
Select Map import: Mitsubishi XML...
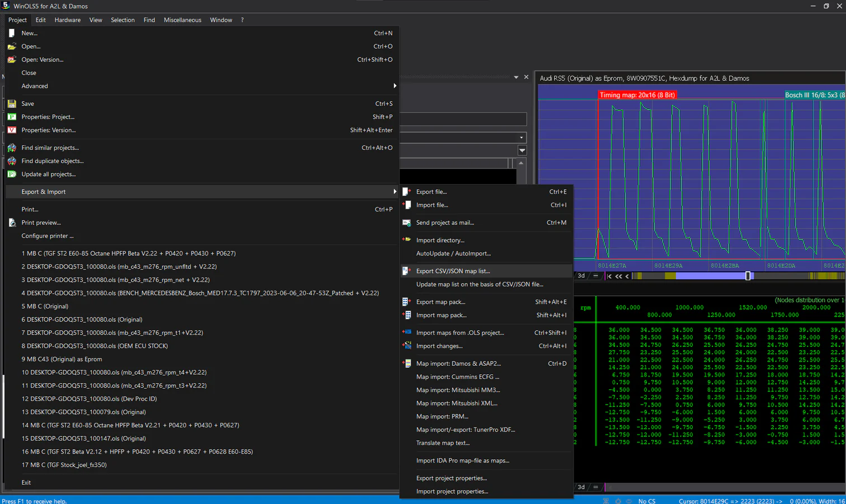(x=487, y=403)
